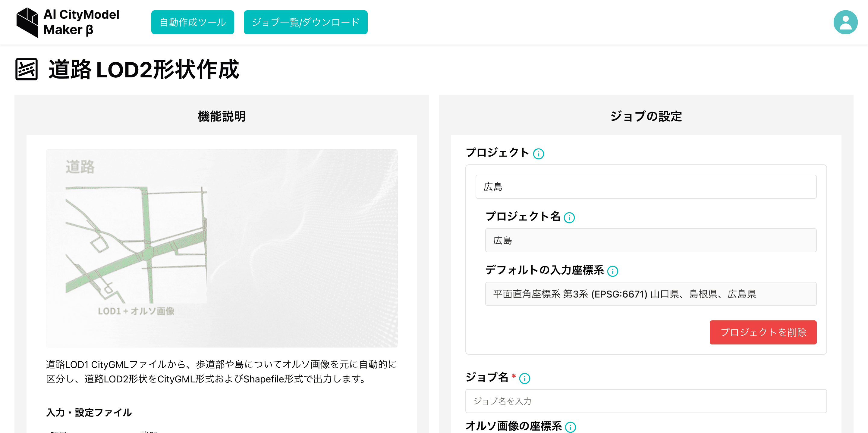
Task: Click the road LOD1 + ortho preview image
Action: (222, 248)
